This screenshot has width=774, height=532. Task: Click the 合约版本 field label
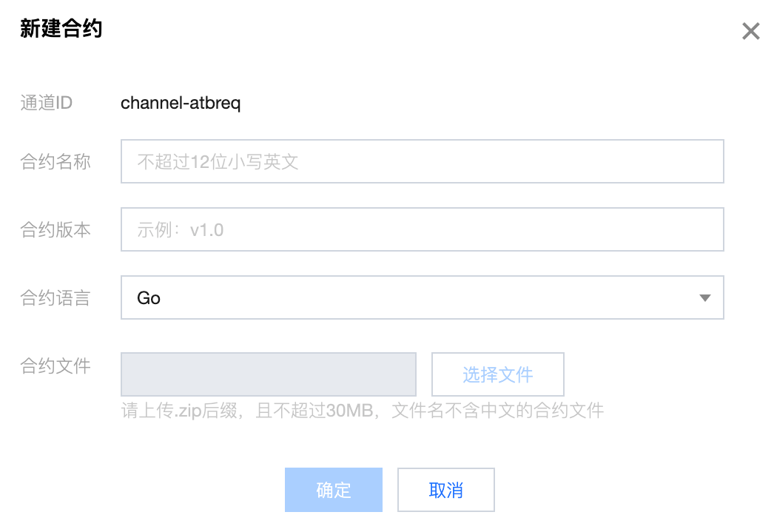[55, 230]
